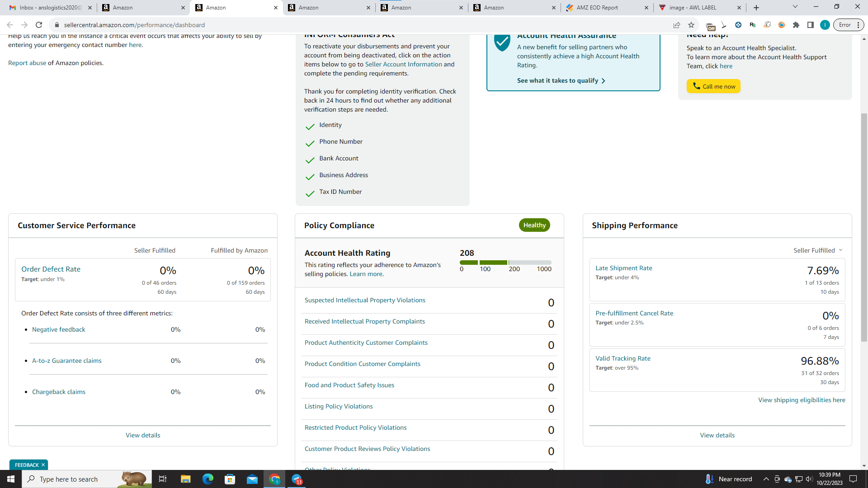
Task: Open Suspected Intellectual Property Violations
Action: tap(365, 300)
